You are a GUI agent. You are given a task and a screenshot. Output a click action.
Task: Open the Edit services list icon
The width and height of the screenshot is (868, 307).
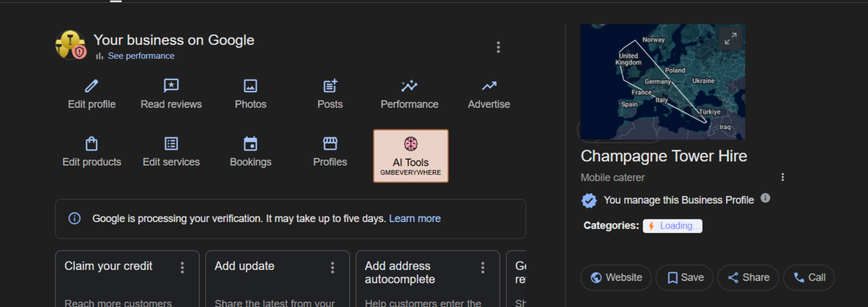click(x=171, y=144)
